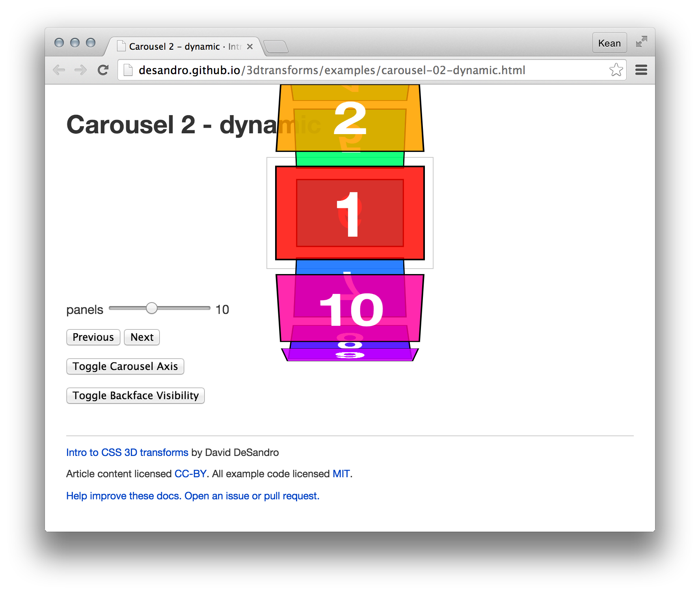Viewport: 700px width, 594px height.
Task: Click the browser back arrow
Action: 59,70
